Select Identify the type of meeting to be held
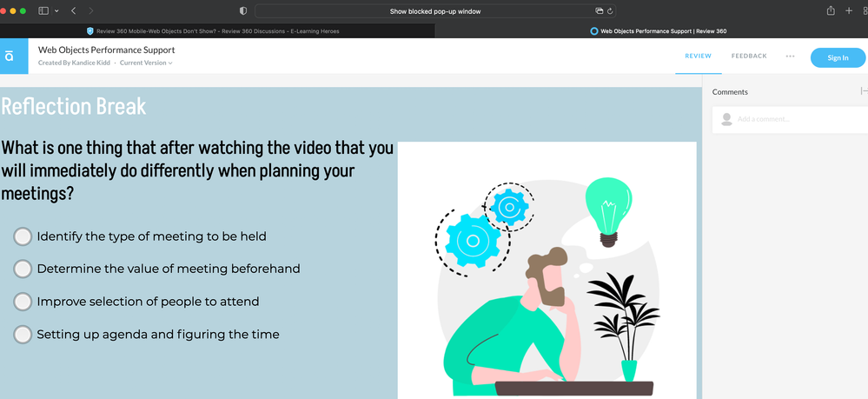 [23, 236]
